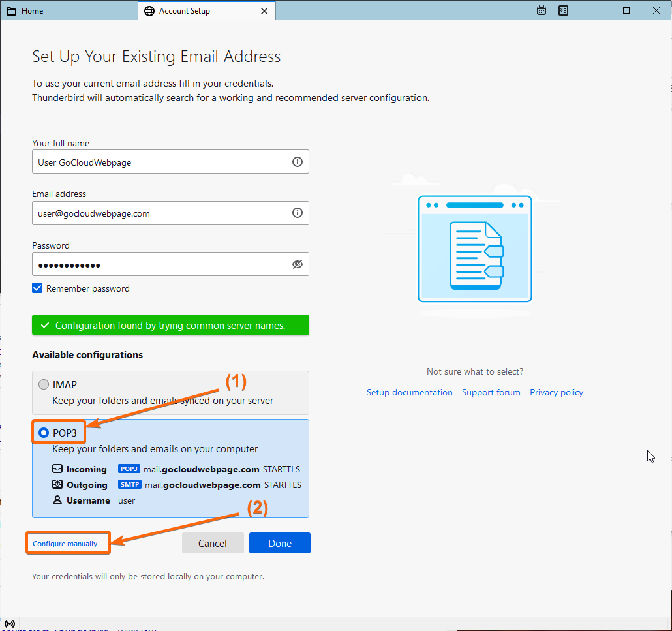The image size is (672, 631).
Task: Click the outgoing server mail.gocloudwebpage.com text
Action: click(x=203, y=485)
